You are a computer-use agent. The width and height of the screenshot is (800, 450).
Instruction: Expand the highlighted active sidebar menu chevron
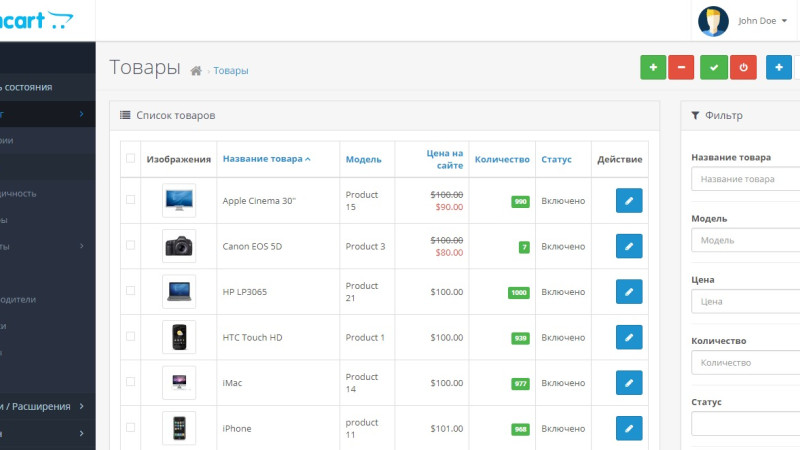82,114
